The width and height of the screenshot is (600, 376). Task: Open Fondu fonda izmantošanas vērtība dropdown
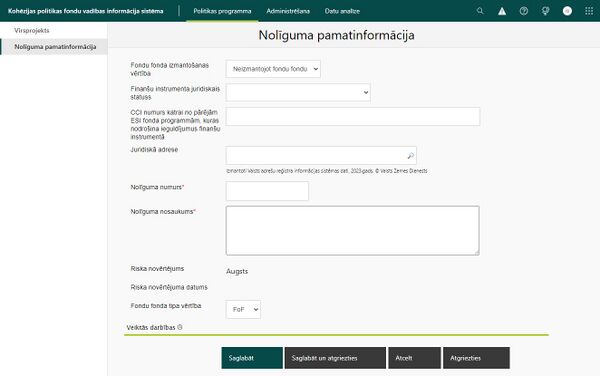tap(273, 69)
